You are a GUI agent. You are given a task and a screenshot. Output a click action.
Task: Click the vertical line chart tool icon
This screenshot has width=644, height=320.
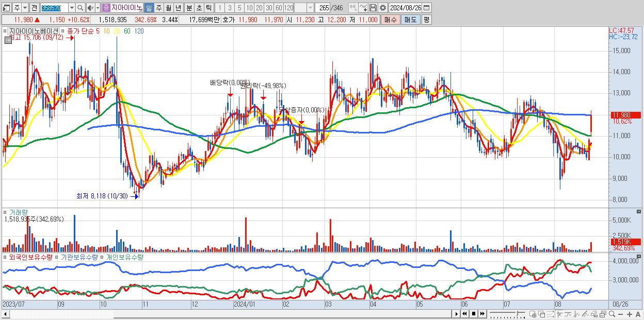tap(577, 314)
